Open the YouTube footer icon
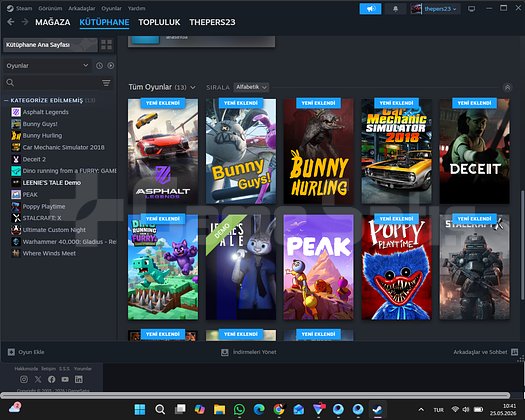 pyautogui.click(x=65, y=379)
